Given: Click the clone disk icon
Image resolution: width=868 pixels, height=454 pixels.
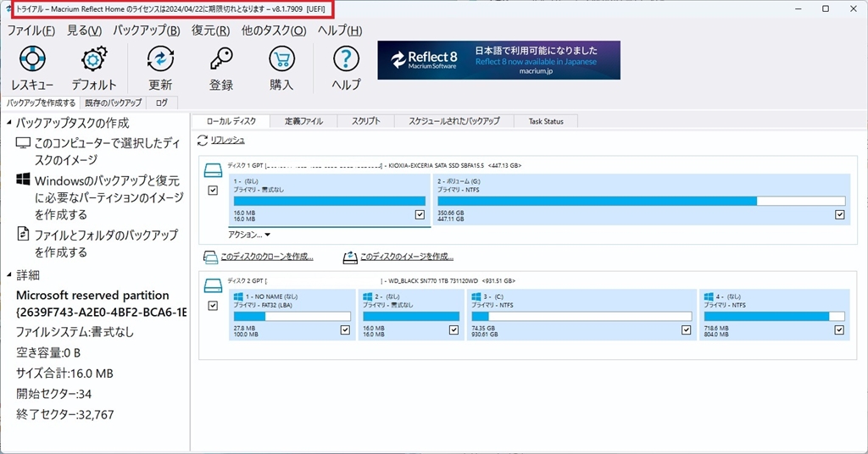Looking at the screenshot, I should pyautogui.click(x=210, y=257).
